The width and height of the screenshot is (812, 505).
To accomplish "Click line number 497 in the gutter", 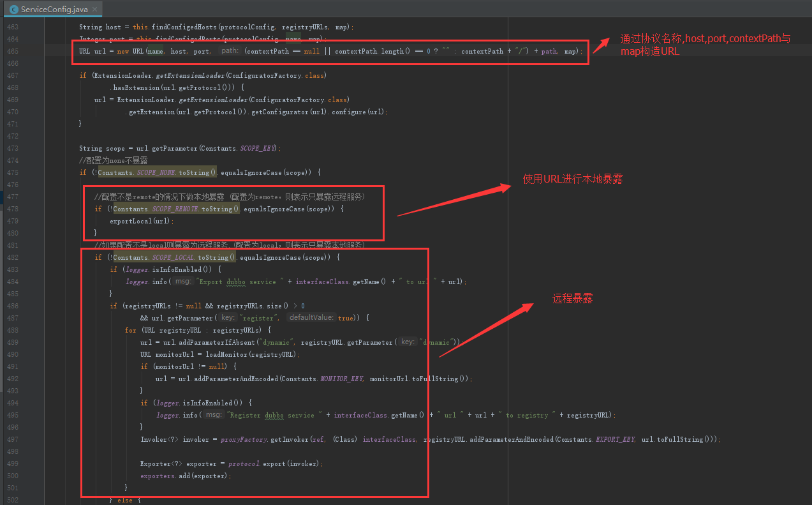I will [11, 439].
